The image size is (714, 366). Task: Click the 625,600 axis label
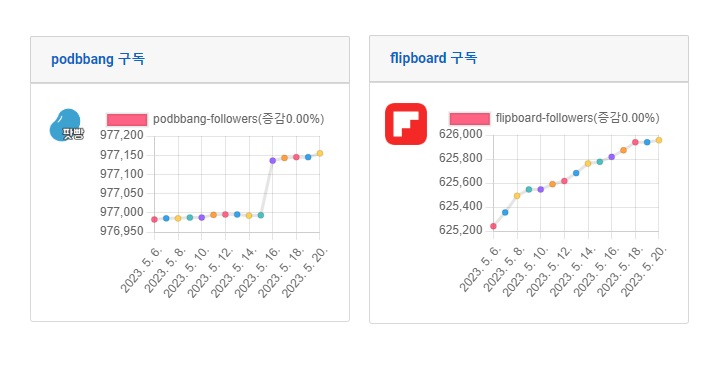460,182
